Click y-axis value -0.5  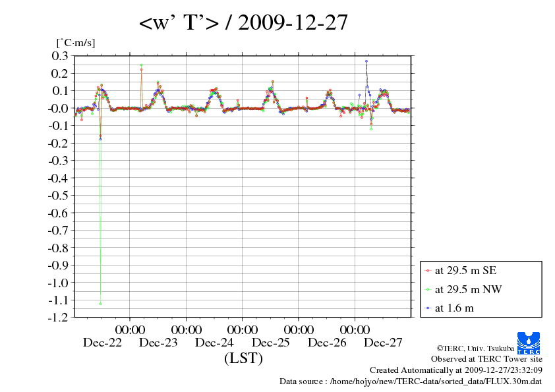pos(58,195)
